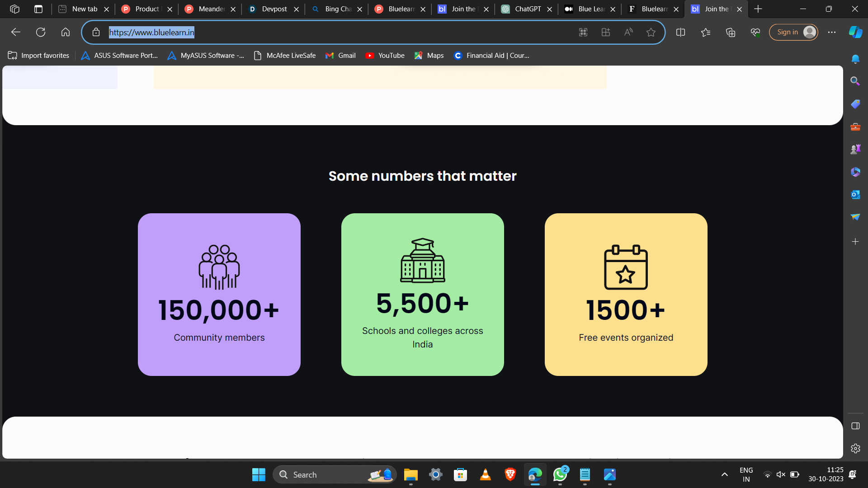This screenshot has height=488, width=868.
Task: Toggle the sidebar visibility button
Action: click(855, 426)
